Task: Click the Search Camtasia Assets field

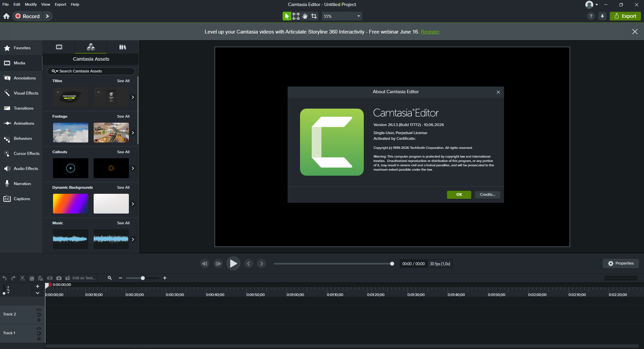Action: 91,71
